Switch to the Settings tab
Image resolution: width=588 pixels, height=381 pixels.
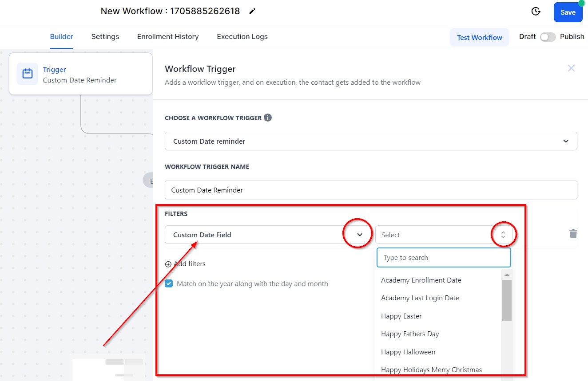pyautogui.click(x=105, y=37)
